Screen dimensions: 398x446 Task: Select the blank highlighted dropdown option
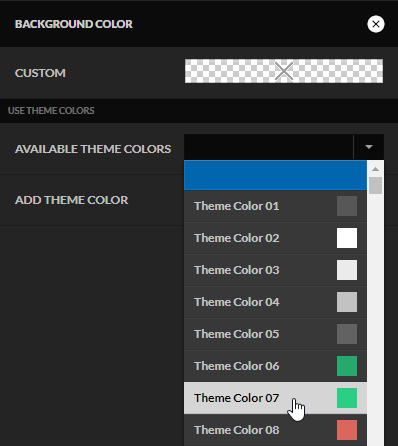[x=275, y=175]
